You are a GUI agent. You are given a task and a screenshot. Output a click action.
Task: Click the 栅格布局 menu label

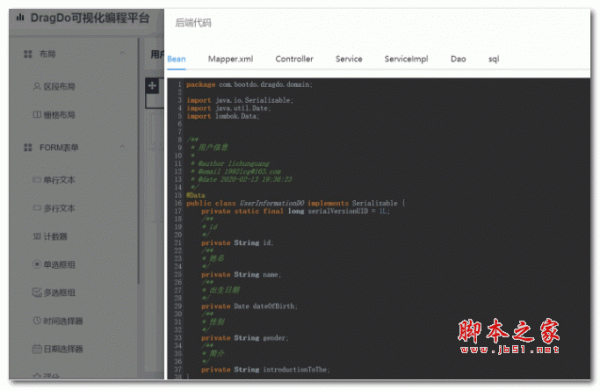click(x=59, y=115)
